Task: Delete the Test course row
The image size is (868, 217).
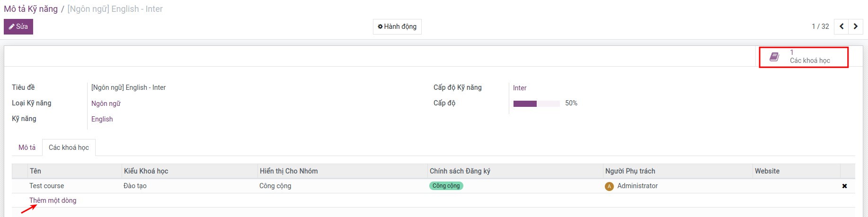Action: pos(844,186)
